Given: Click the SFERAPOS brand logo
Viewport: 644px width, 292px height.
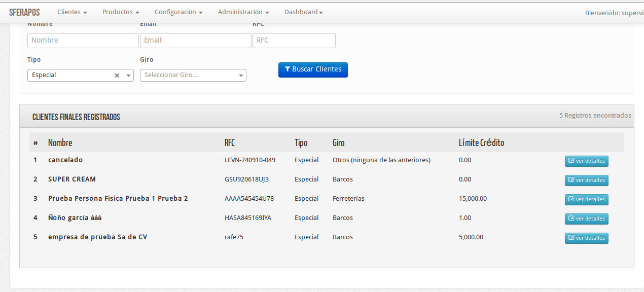Looking at the screenshot, I should [24, 12].
